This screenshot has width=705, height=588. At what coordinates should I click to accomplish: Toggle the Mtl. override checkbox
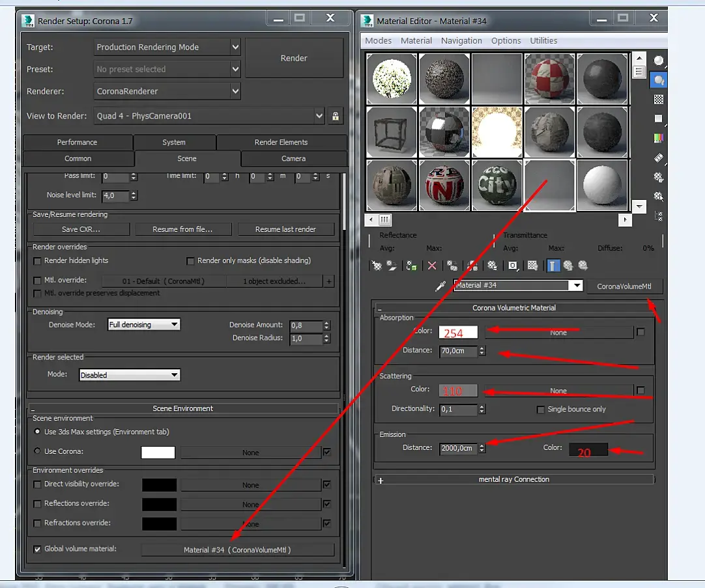(x=37, y=280)
